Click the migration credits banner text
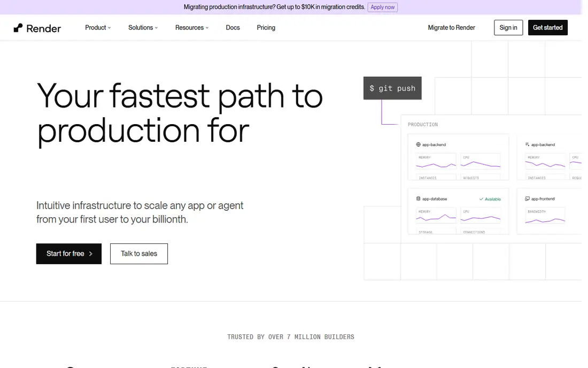The image size is (588, 368). 274,7
